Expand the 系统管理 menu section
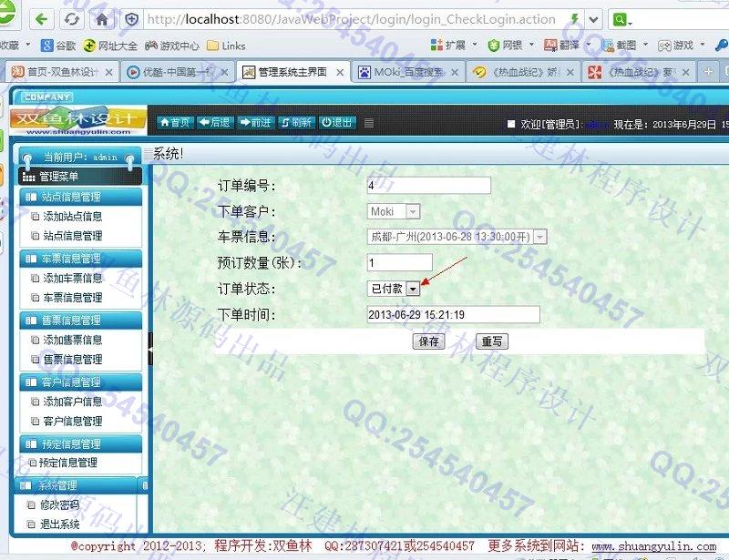Image resolution: width=729 pixels, height=560 pixels. pos(77,485)
